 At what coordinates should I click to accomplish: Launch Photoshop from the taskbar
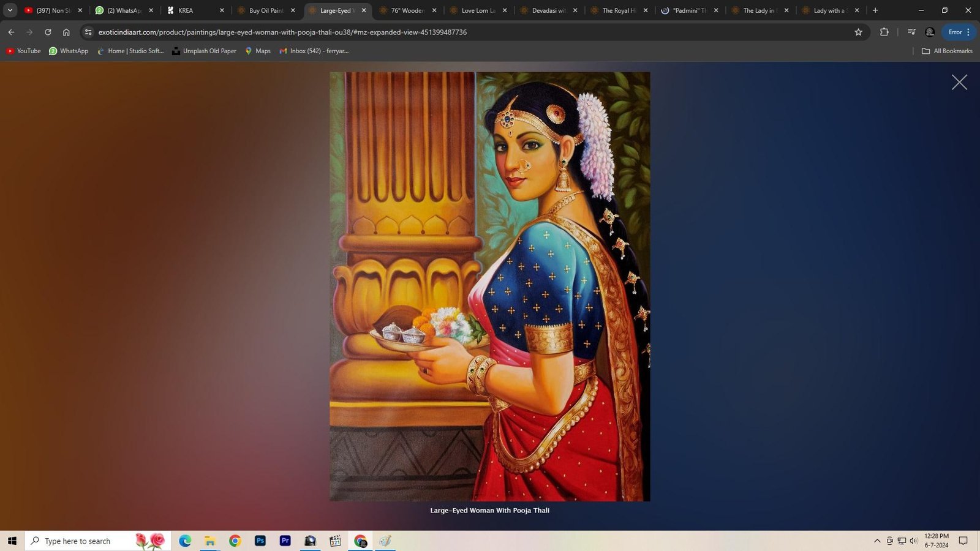coord(260,541)
